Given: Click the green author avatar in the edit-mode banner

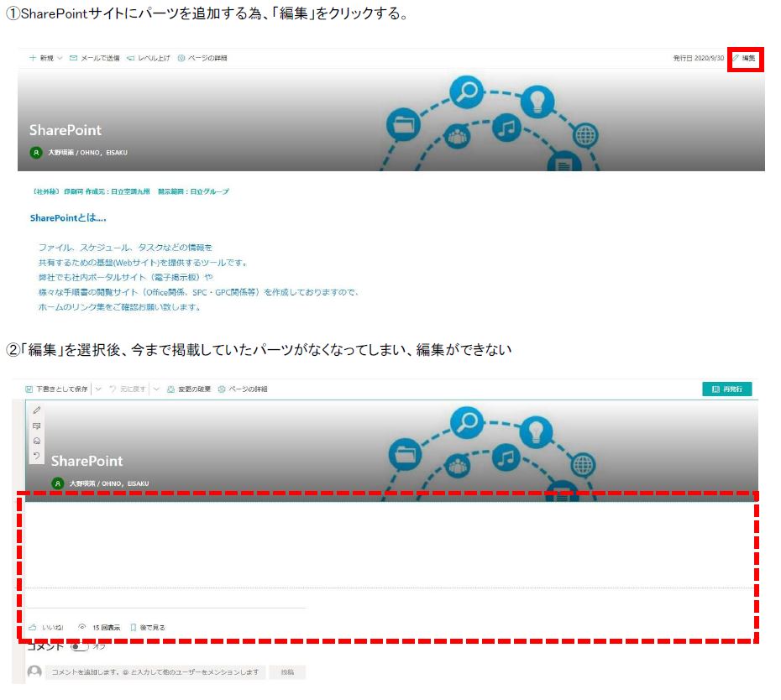Looking at the screenshot, I should (58, 483).
